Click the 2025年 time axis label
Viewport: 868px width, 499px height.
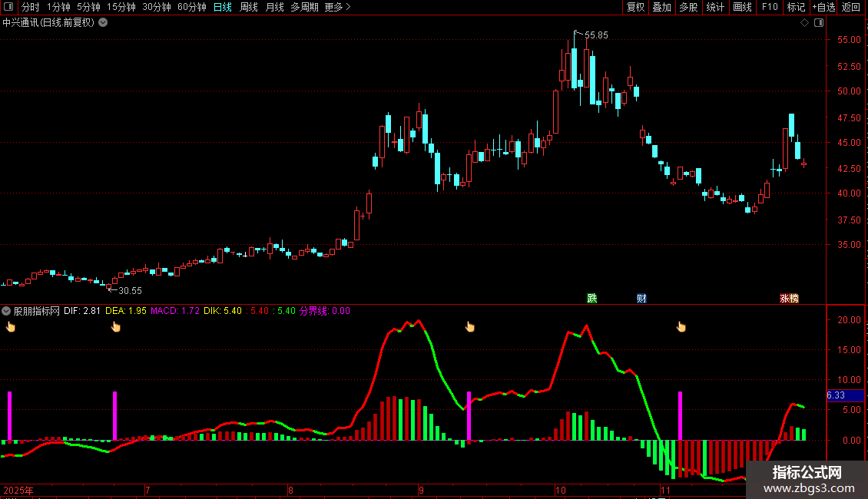(x=18, y=490)
